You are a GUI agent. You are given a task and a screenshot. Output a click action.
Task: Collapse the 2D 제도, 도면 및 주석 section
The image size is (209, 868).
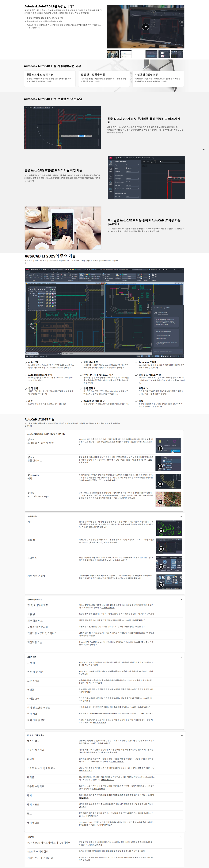(182, 735)
